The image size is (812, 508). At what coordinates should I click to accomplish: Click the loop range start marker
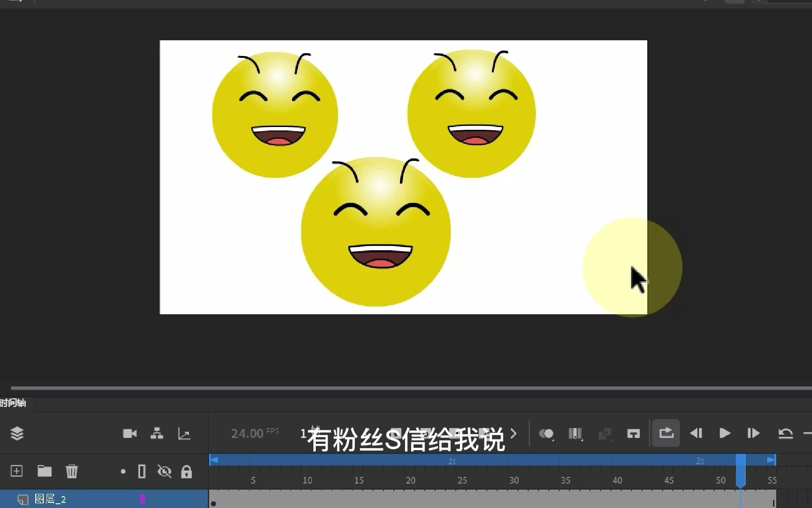[214, 460]
